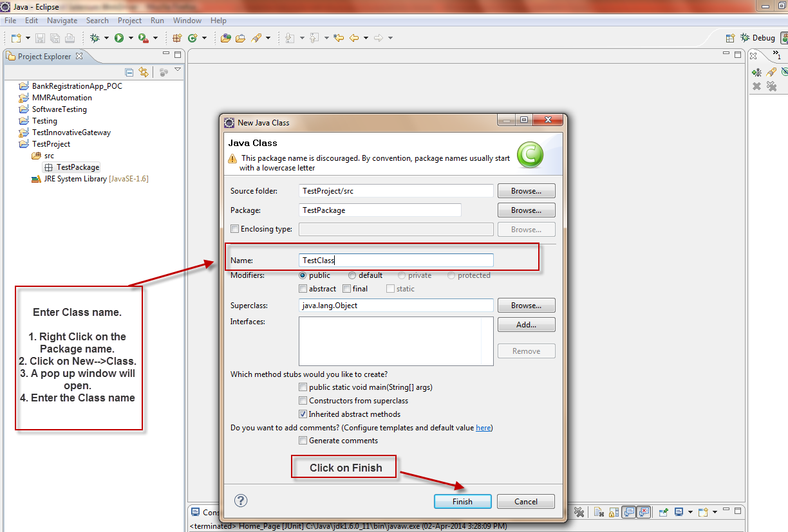Click the green Run icon

click(119, 38)
